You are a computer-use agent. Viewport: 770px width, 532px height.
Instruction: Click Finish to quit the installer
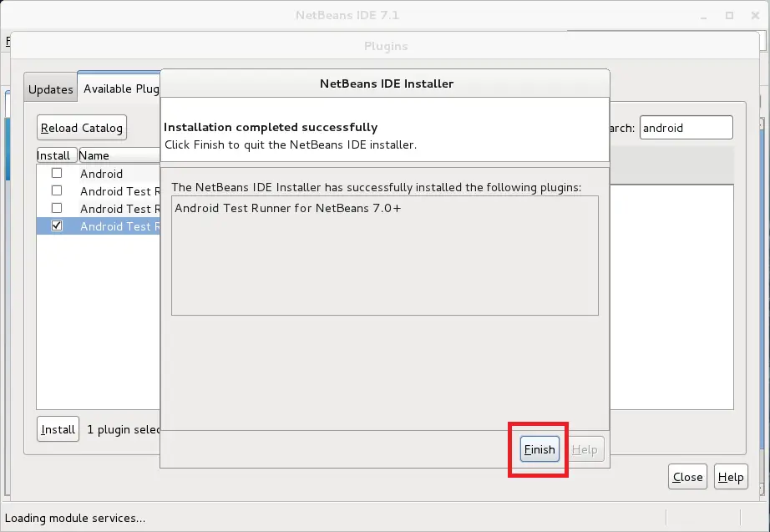[x=540, y=449]
